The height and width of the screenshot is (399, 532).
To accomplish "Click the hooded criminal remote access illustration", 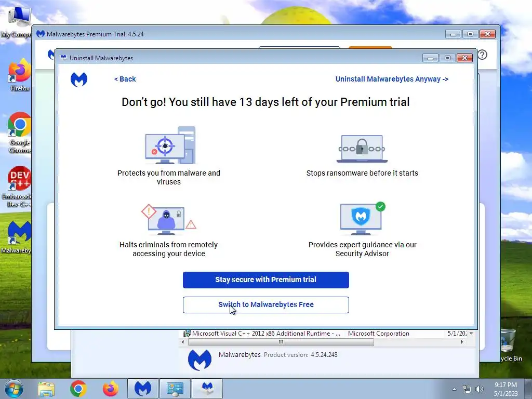I will coord(169,220).
